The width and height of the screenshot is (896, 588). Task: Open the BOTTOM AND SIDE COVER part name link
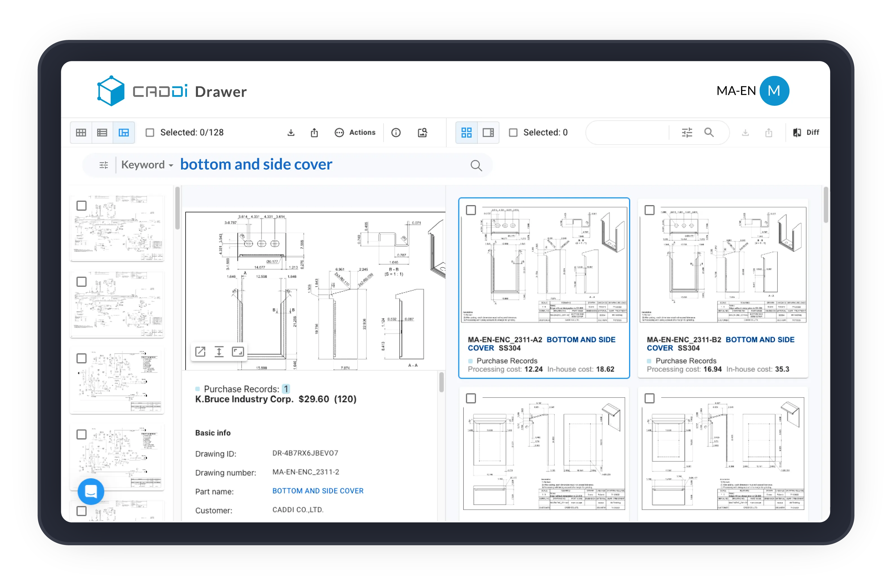pyautogui.click(x=318, y=491)
